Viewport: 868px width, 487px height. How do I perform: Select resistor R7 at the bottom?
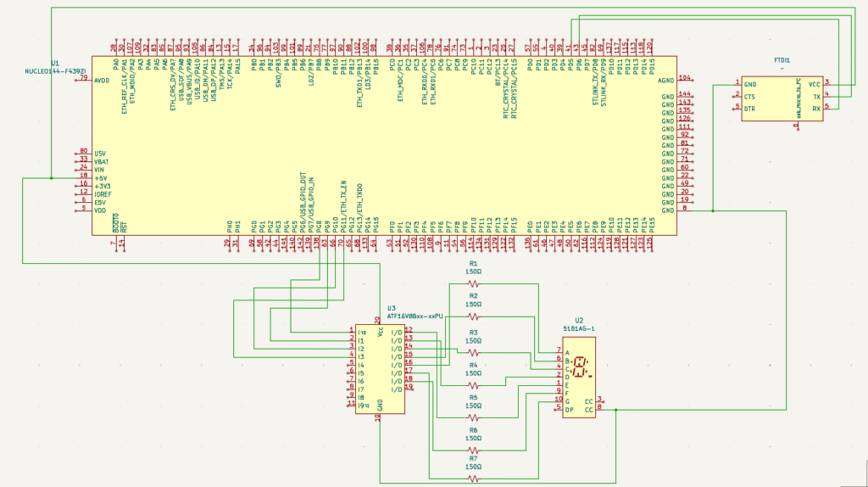tap(474, 479)
